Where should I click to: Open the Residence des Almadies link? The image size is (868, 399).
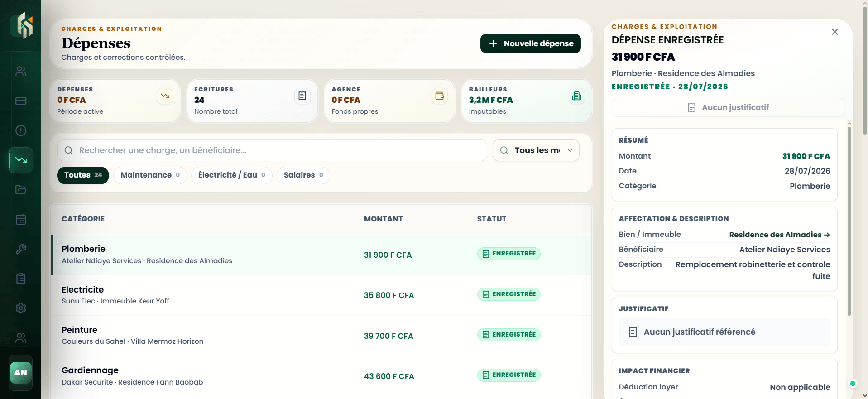point(779,235)
